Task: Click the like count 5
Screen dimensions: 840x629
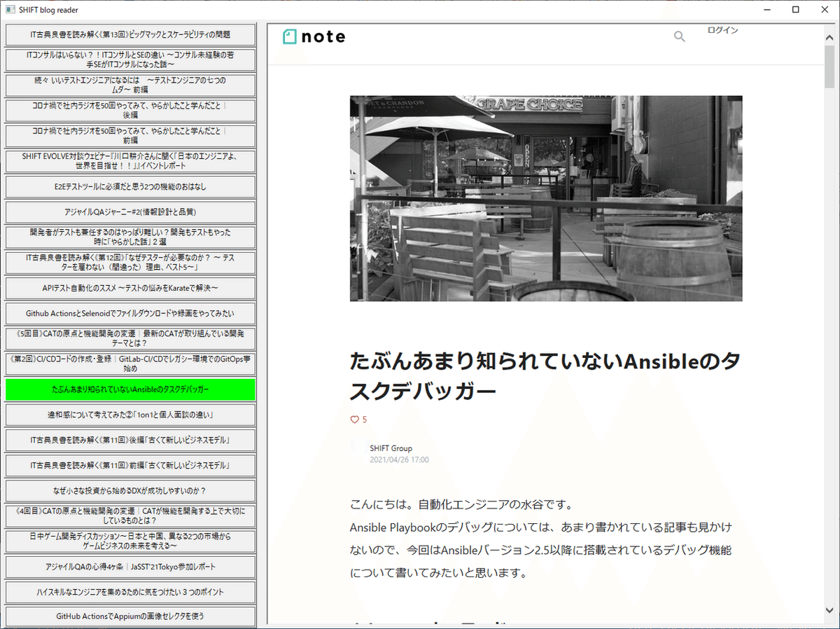Action: [364, 420]
